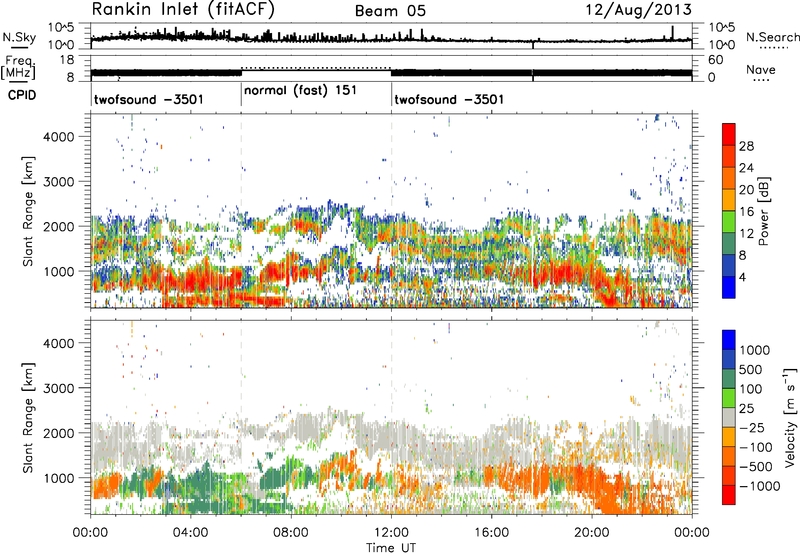Click the '08:00' time axis tick
Viewport: 800px width, 554px height.
pos(291,533)
